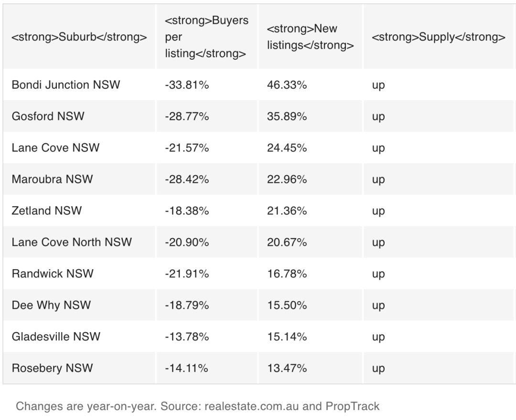Click Gladesville NSW in suburb column
The height and width of the screenshot is (420, 516).
(x=56, y=336)
